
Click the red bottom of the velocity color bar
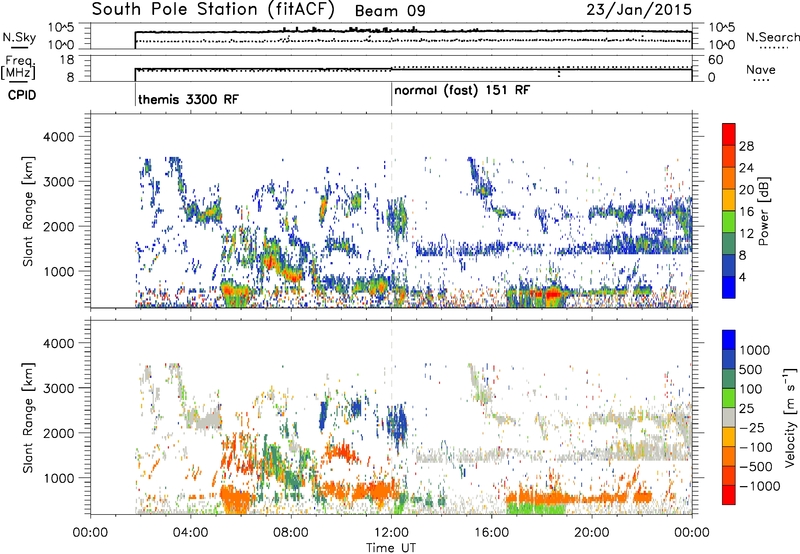pos(729,495)
